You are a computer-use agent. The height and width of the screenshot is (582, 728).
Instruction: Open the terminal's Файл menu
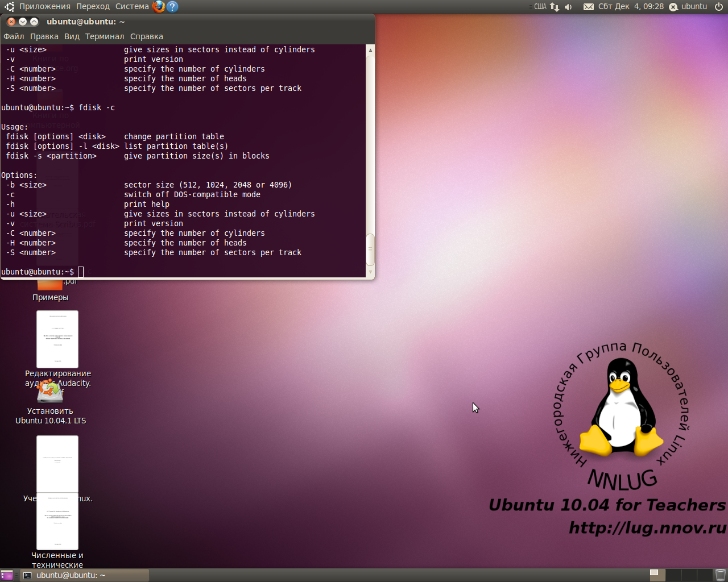[14, 36]
